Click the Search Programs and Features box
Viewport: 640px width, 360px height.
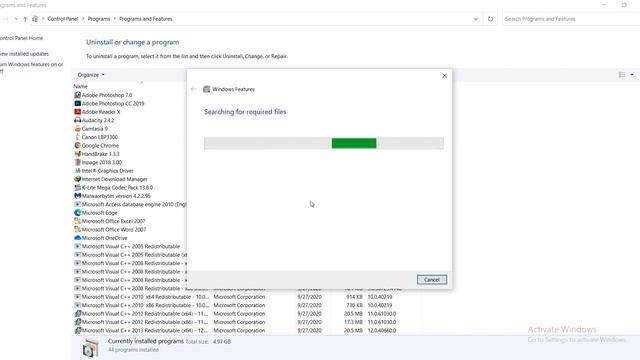pyautogui.click(x=571, y=19)
